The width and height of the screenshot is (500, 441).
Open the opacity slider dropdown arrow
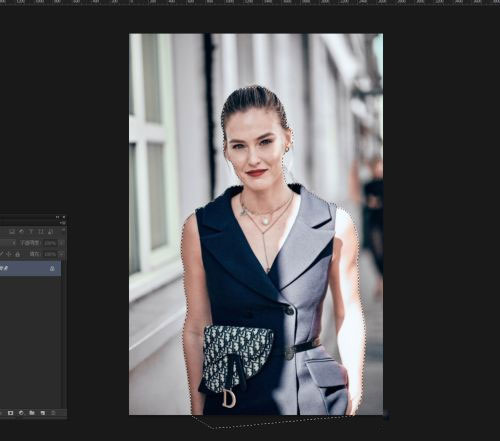click(61, 243)
